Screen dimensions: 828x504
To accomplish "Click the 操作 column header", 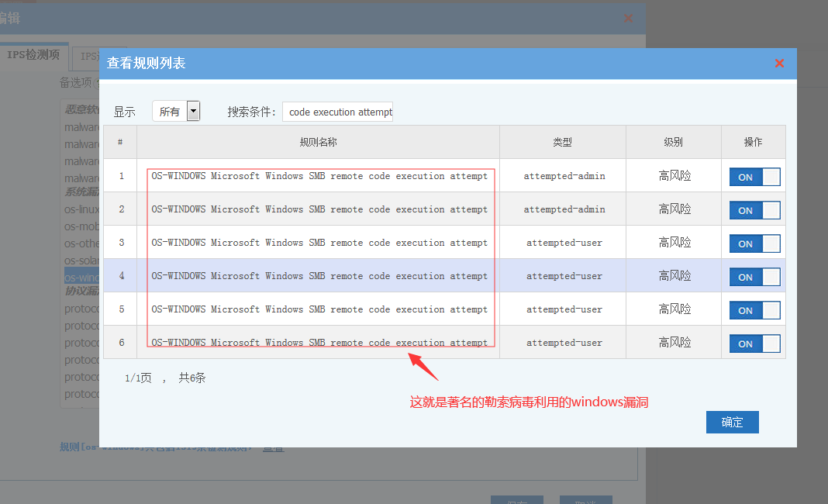I will (x=753, y=142).
